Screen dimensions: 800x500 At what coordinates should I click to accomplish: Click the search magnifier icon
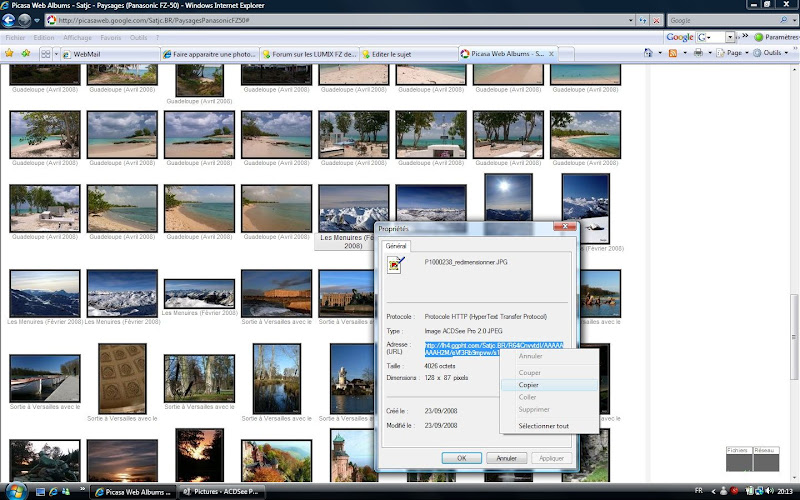point(784,20)
